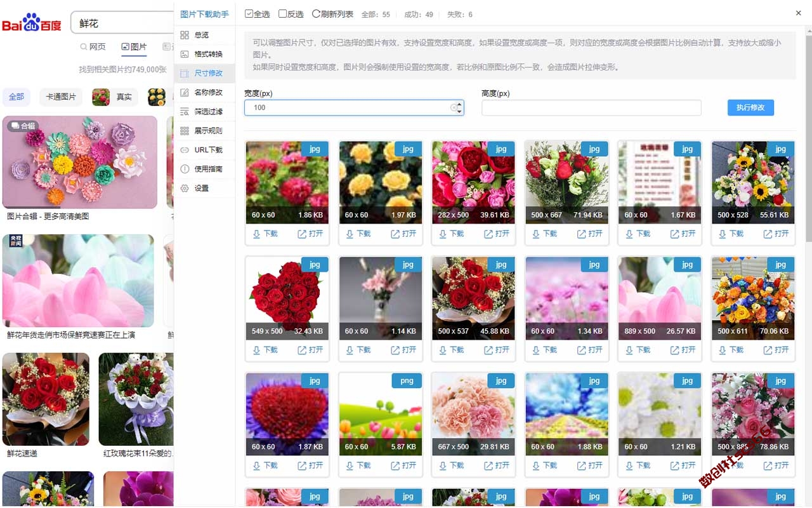Click the 刷新列表 refresh list option
Screen dimensions: 812x508
pos(332,14)
